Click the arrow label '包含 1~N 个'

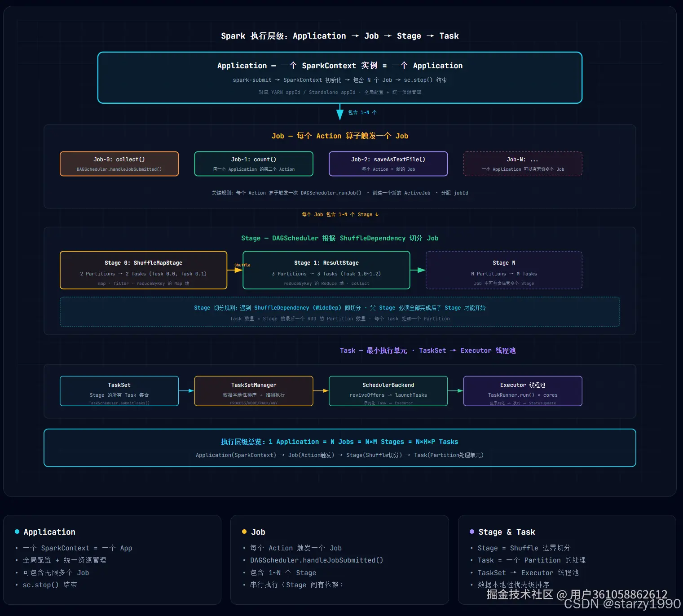(x=362, y=112)
